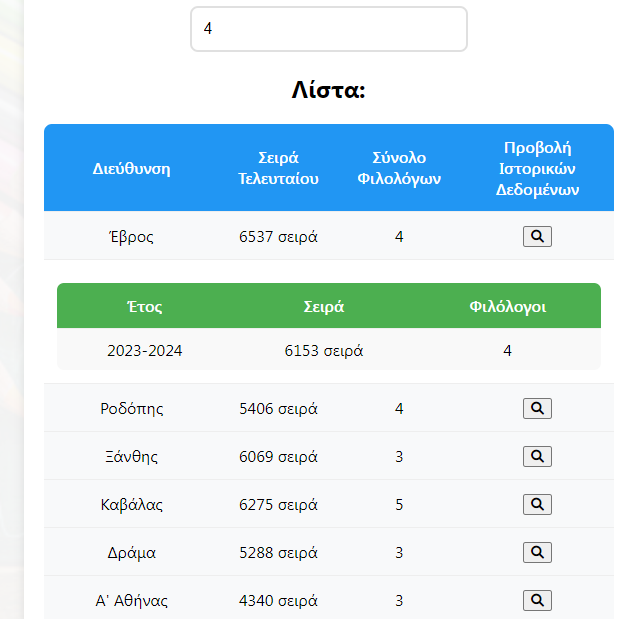Viewport: 629px width, 619px height.
Task: Select the 4340 σειρά cell
Action: pos(278,600)
